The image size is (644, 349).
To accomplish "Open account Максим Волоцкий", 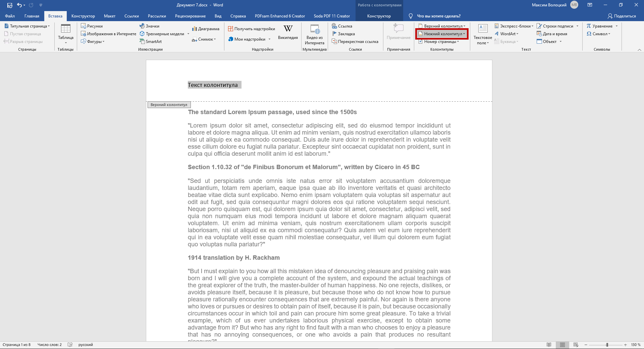I will click(555, 5).
